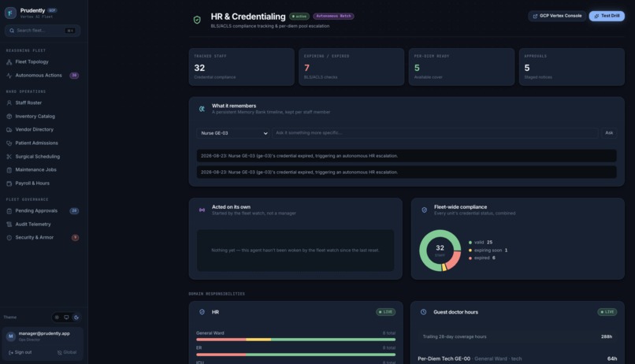
Task: Click the fleet-wide compliance donut chart
Action: [x=440, y=251]
